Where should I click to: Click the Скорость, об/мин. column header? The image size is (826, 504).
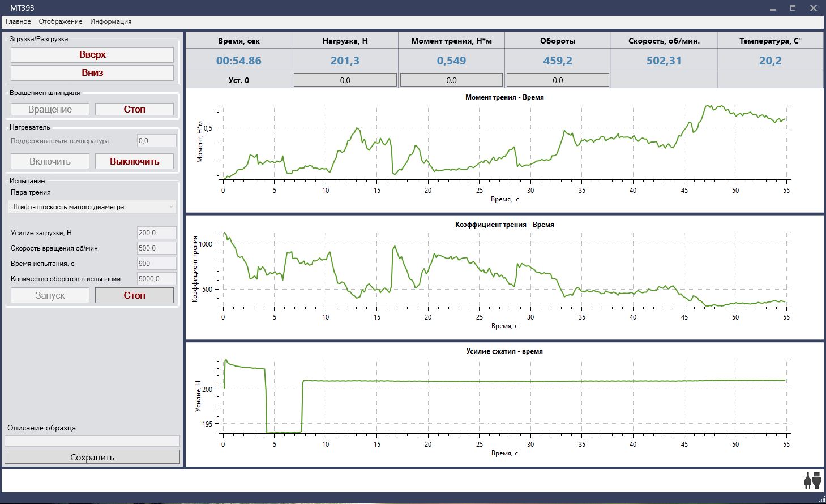tap(664, 41)
